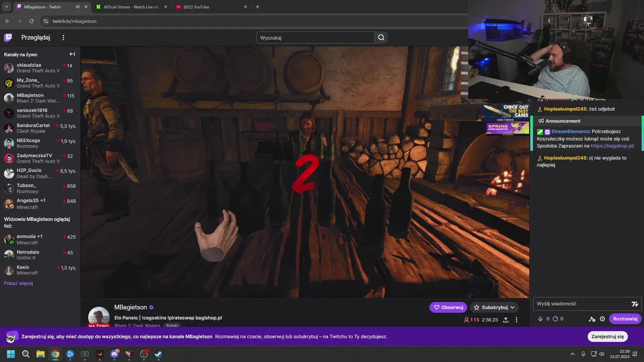Close the YouTube tab
644x362 pixels.
click(246, 7)
